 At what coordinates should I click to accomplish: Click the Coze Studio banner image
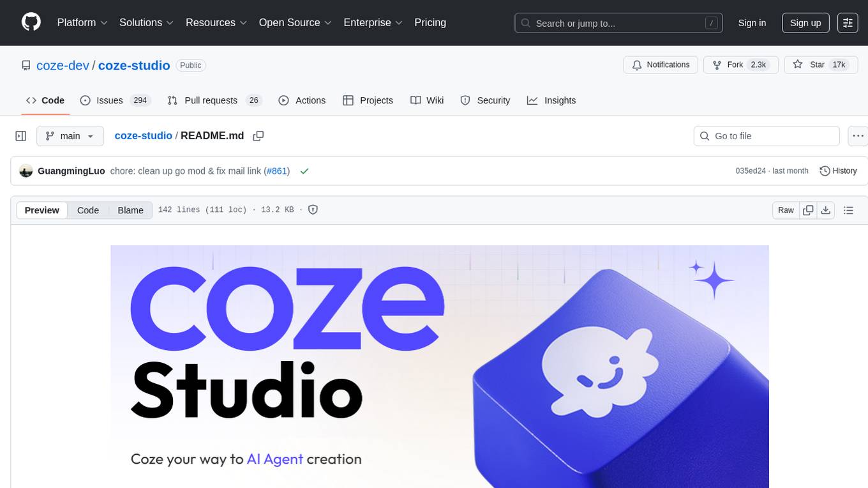pyautogui.click(x=440, y=367)
